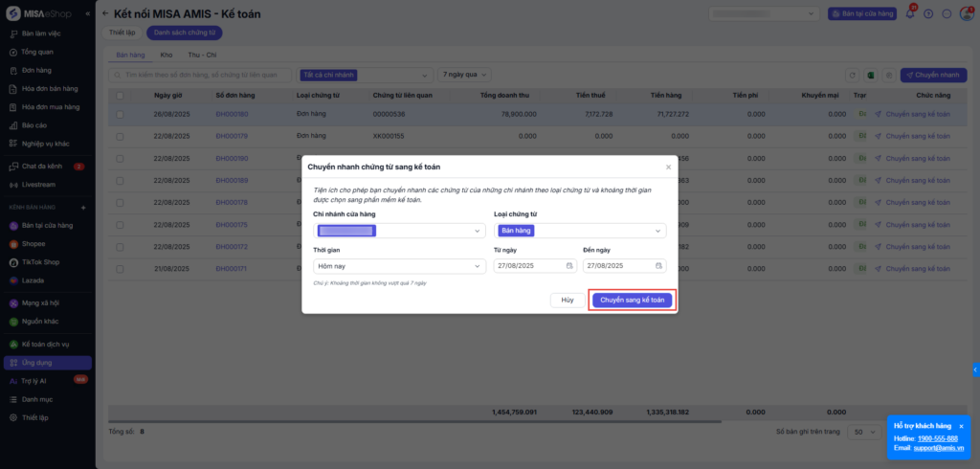The height and width of the screenshot is (469, 980).
Task: Switch to the Kho tab
Action: 167,56
